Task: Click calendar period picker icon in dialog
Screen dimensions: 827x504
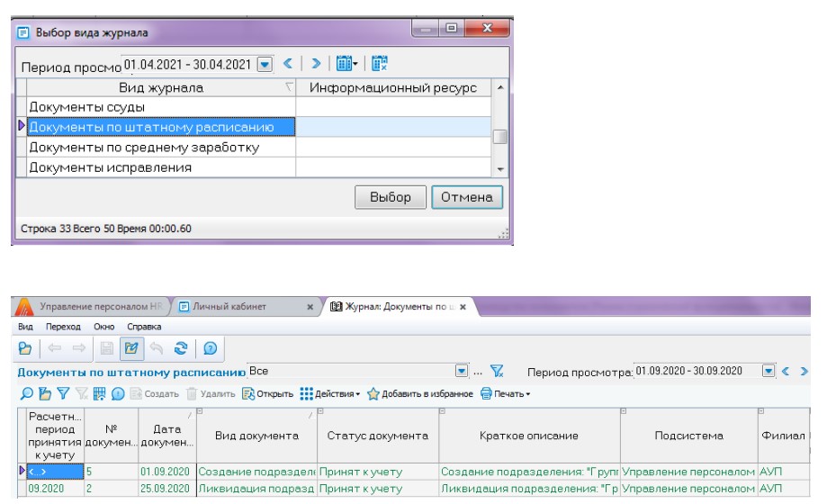Action: tap(346, 64)
